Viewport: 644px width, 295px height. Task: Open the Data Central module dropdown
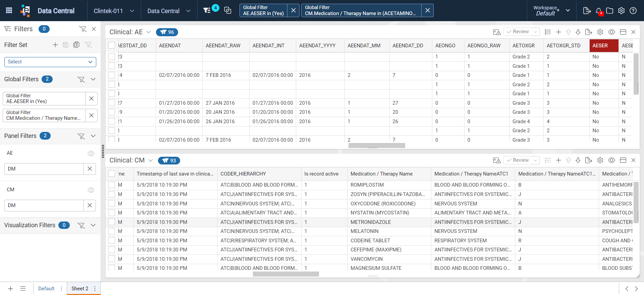point(169,11)
